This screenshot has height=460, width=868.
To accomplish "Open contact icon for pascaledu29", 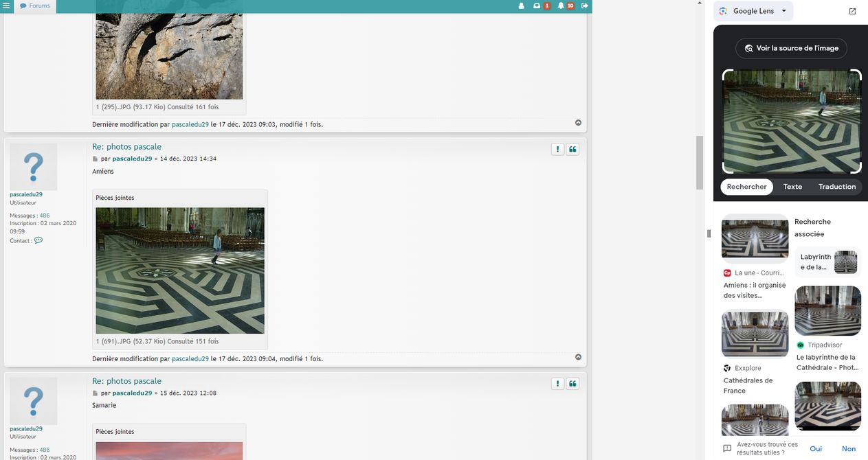I will [38, 240].
